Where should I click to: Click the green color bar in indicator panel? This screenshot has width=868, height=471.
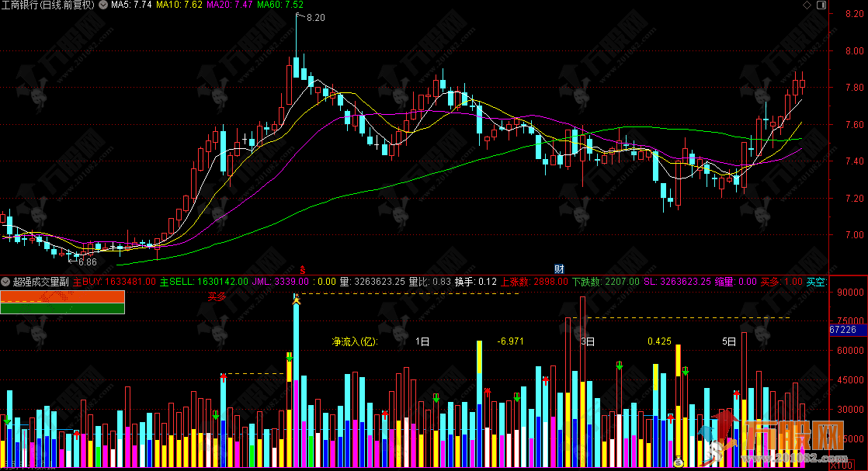click(63, 308)
